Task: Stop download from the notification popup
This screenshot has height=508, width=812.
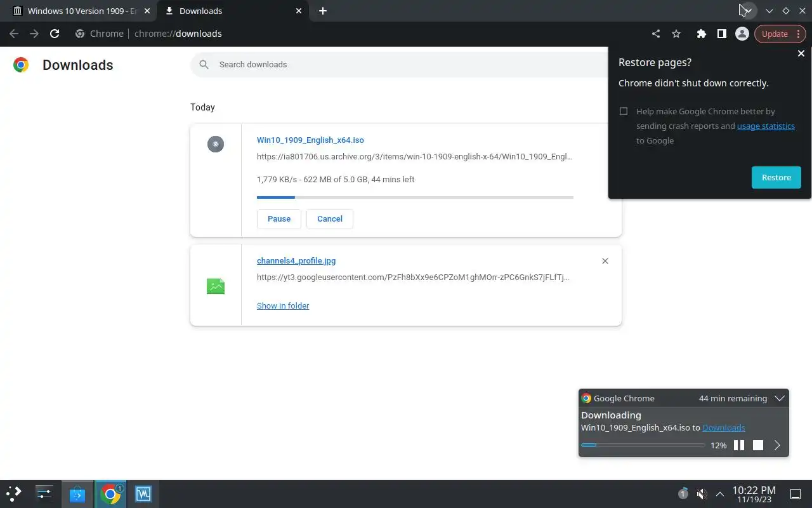Action: [758, 445]
